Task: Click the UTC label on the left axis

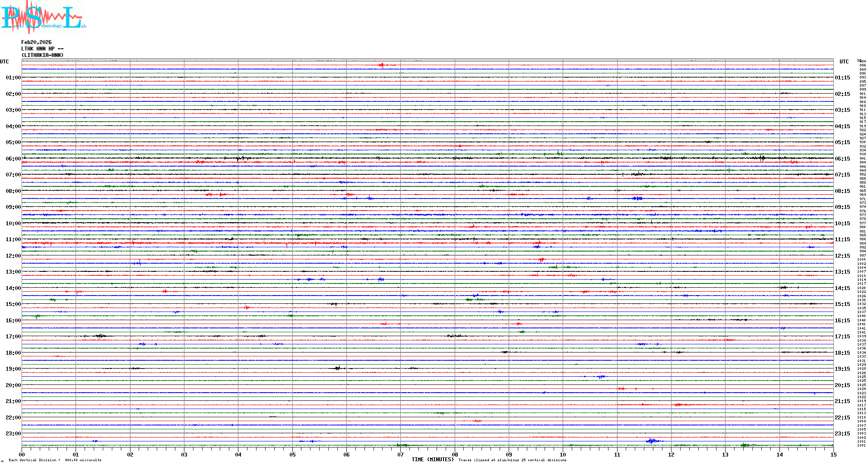Action: pyautogui.click(x=4, y=62)
